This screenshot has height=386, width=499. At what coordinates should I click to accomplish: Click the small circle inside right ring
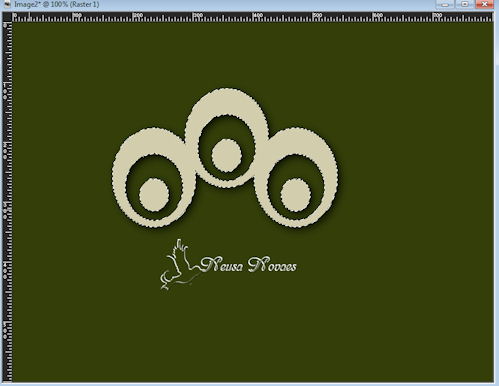[x=296, y=195]
